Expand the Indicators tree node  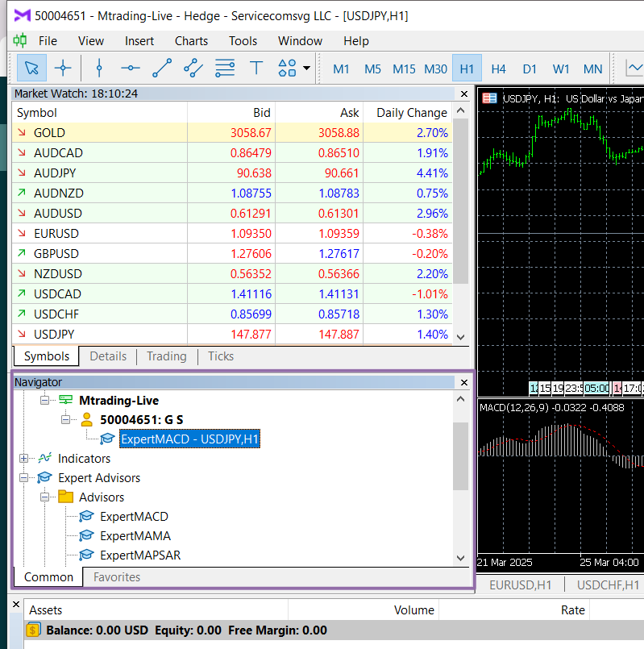click(x=23, y=459)
